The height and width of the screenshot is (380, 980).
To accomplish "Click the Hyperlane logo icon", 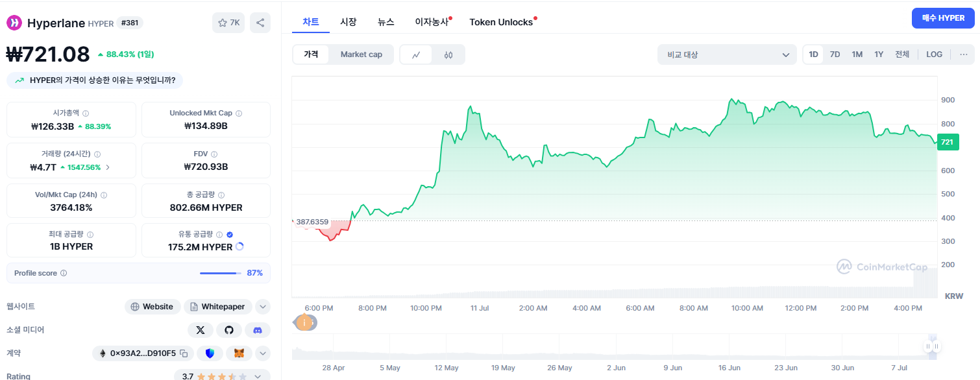I will (14, 23).
